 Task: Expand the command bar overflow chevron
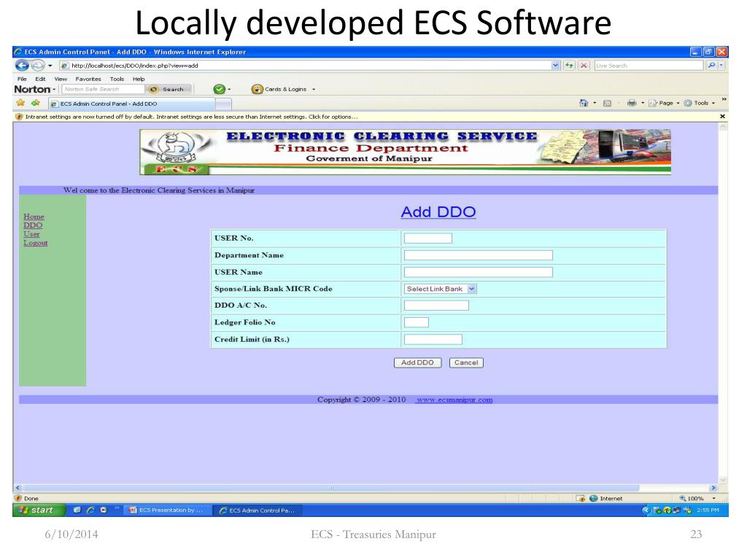click(x=724, y=99)
